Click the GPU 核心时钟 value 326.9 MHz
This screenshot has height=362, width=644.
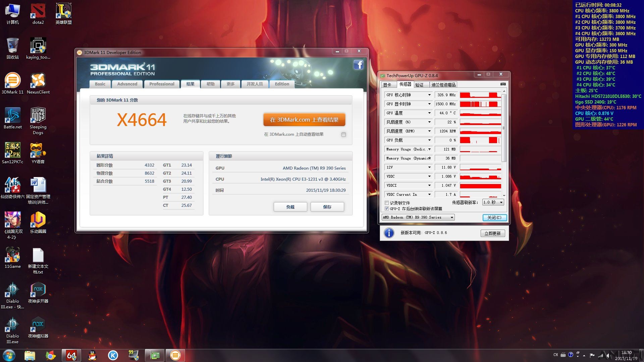click(x=446, y=95)
